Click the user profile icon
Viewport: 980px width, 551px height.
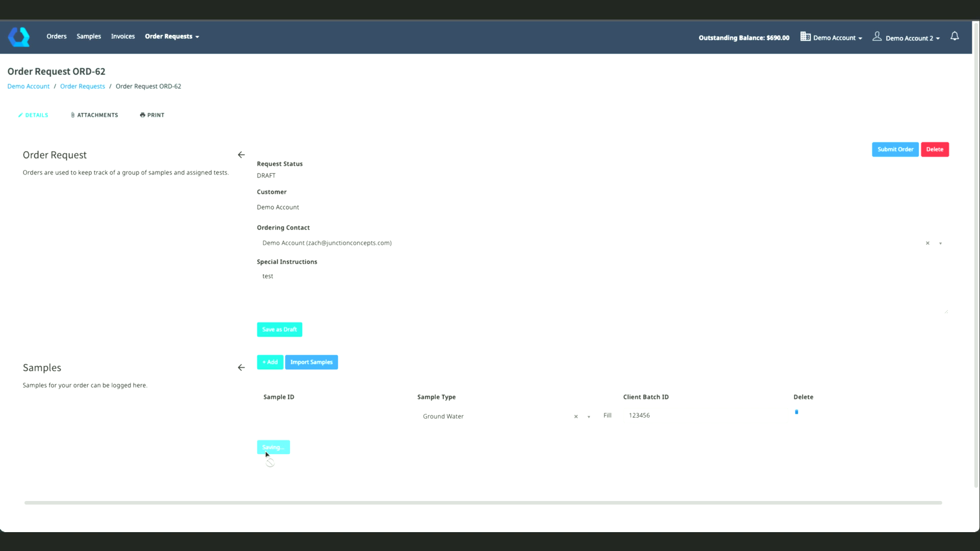click(x=877, y=37)
